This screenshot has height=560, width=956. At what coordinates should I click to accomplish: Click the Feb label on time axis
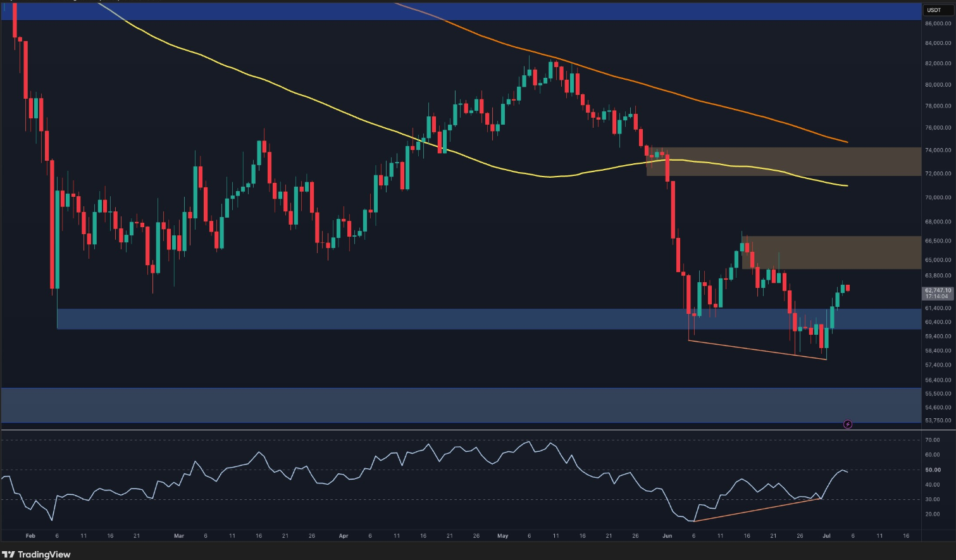[x=30, y=536]
